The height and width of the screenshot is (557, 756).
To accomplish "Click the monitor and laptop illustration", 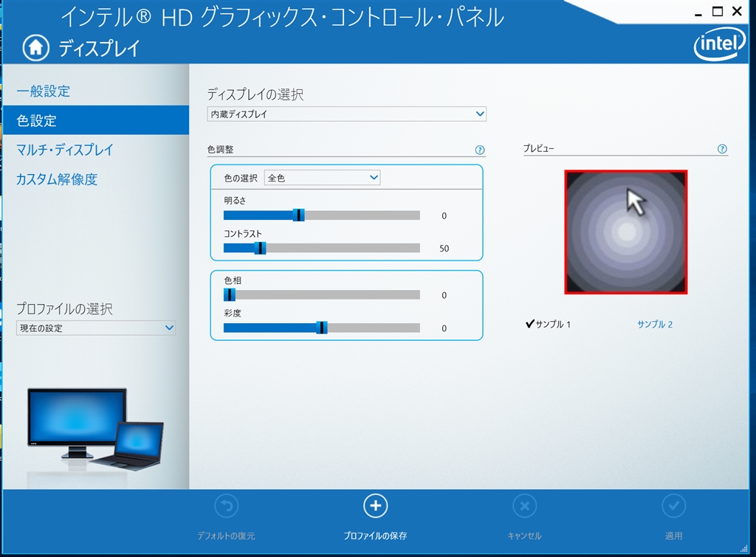I will click(95, 429).
